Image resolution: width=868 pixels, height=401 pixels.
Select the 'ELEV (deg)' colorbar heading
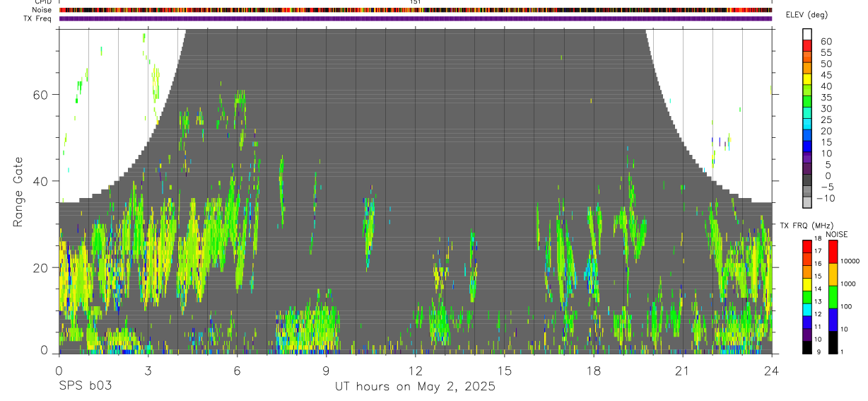tap(807, 15)
